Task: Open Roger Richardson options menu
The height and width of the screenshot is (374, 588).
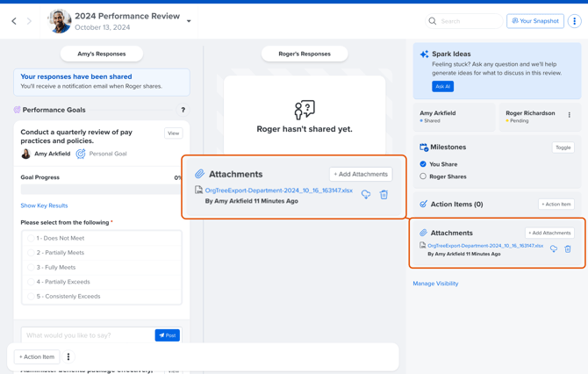Action: tap(570, 115)
